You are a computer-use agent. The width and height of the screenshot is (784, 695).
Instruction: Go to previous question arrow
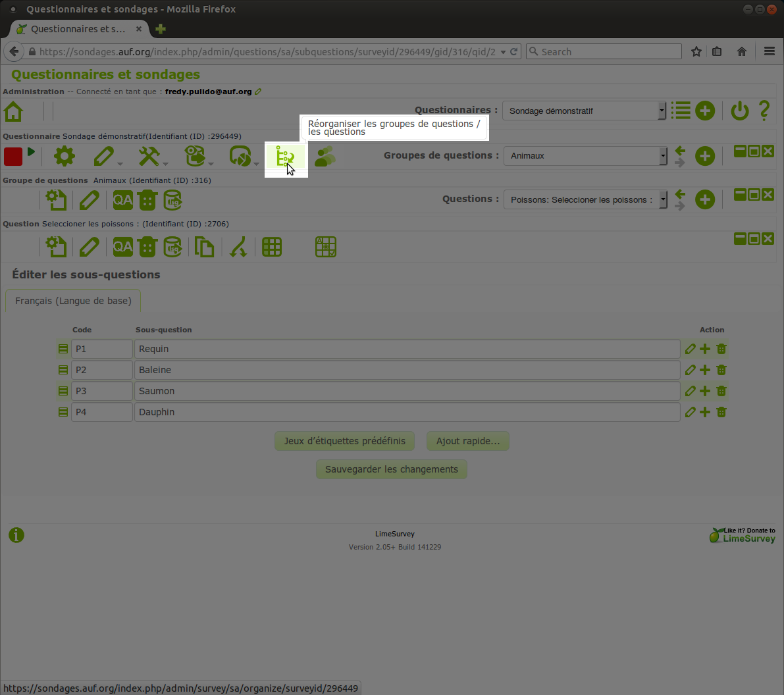coord(680,194)
